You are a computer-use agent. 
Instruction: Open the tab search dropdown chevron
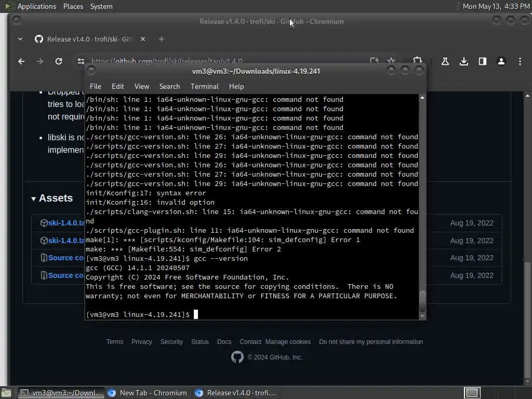[20, 39]
